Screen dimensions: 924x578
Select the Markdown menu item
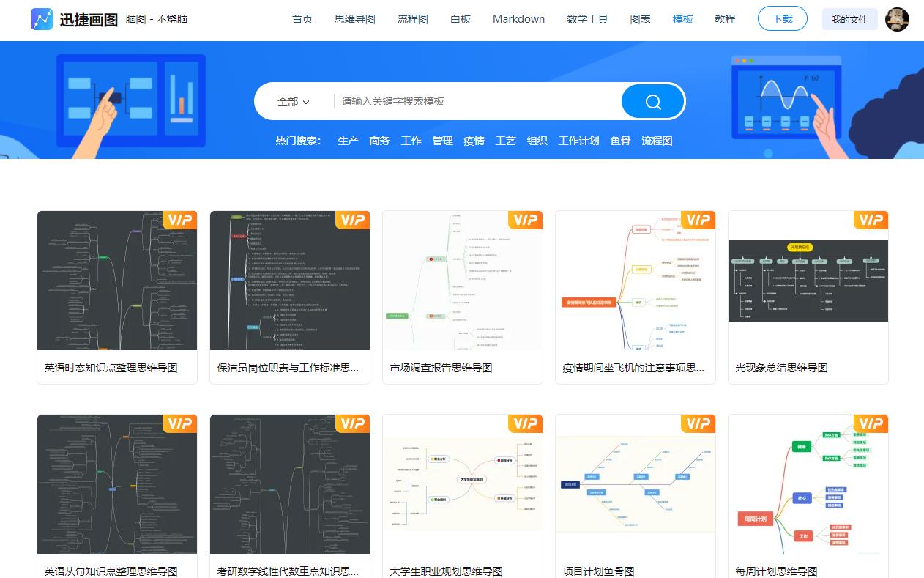[x=518, y=19]
